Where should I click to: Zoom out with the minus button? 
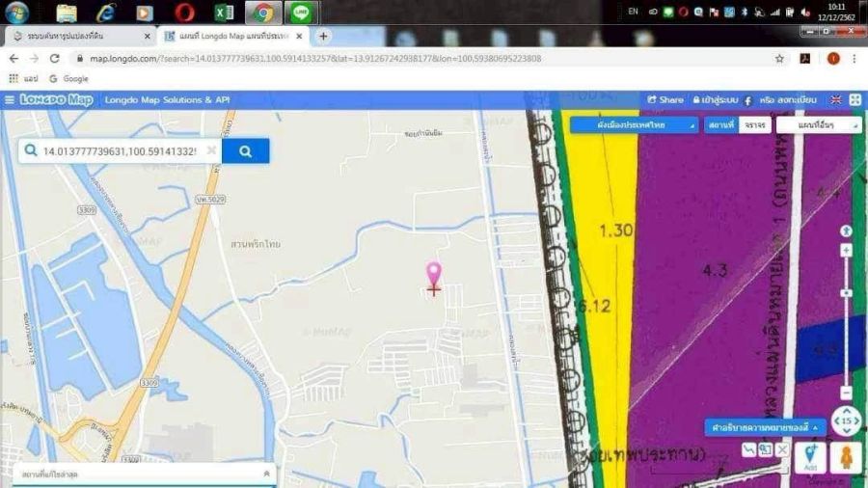point(846,393)
